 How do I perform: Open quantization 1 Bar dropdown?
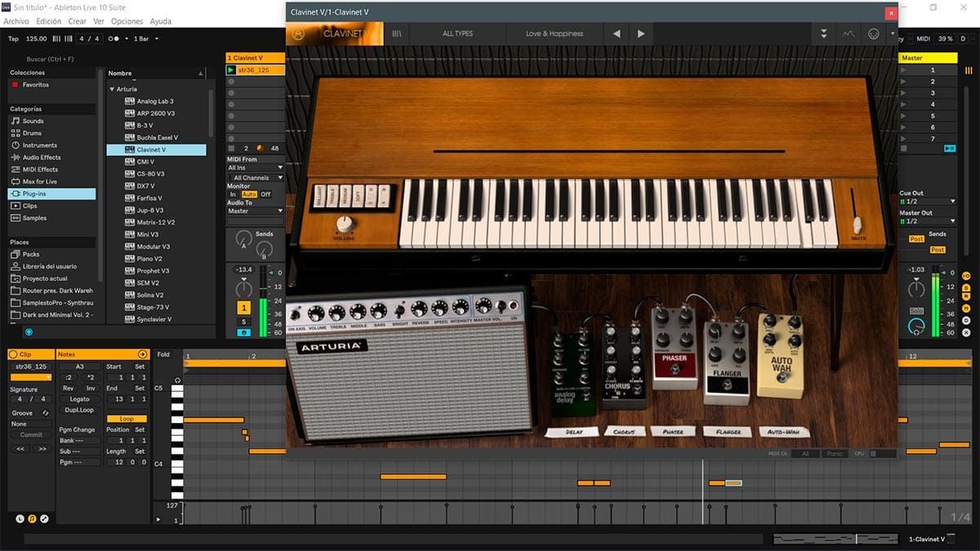pyautogui.click(x=146, y=38)
